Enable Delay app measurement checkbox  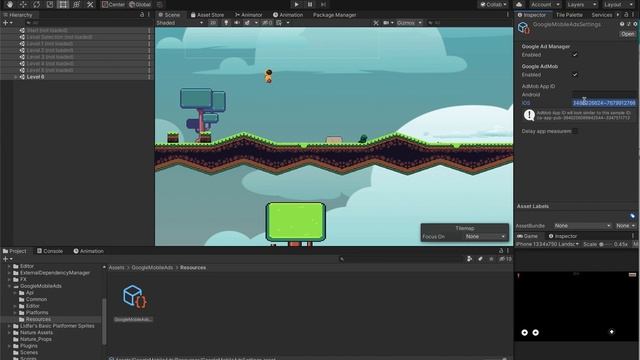pyautogui.click(x=575, y=131)
